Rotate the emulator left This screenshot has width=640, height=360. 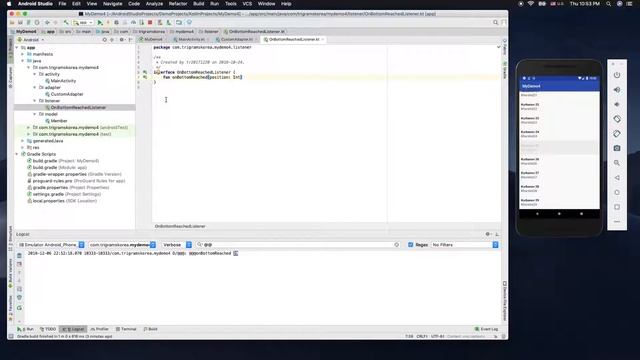point(617,119)
